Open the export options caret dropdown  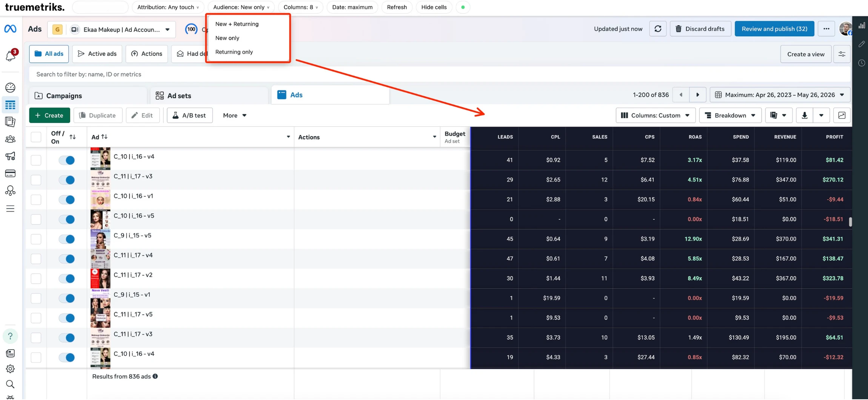821,115
